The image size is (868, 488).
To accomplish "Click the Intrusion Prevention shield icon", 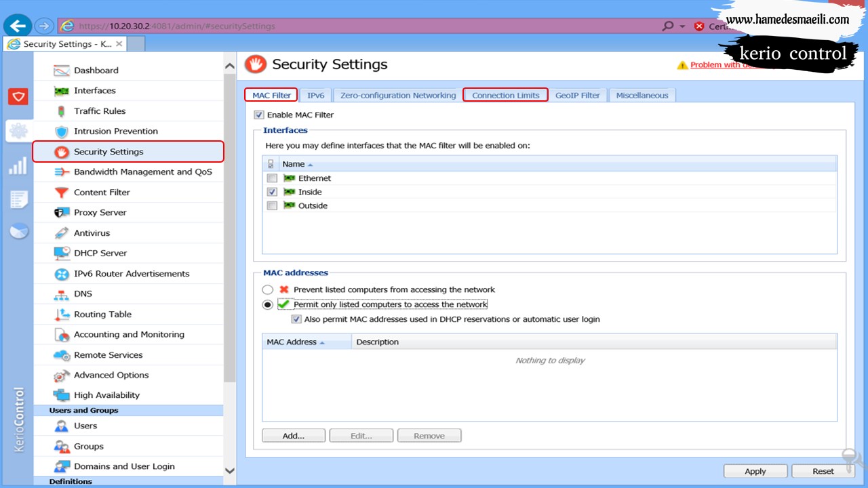I will click(x=62, y=131).
